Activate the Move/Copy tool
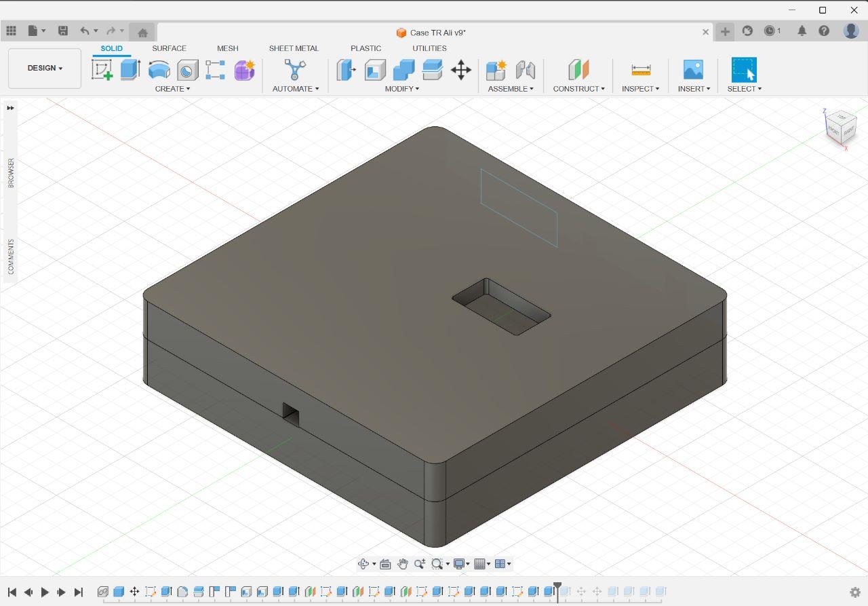 [x=461, y=70]
